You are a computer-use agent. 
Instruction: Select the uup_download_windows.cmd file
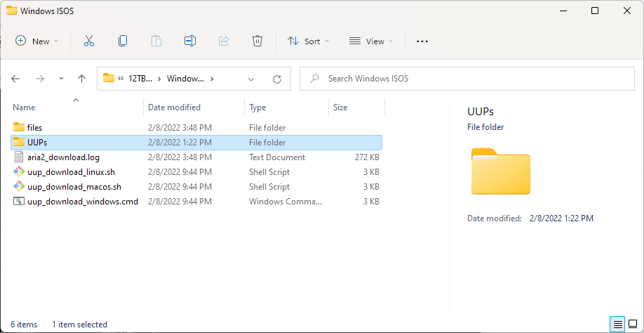pos(82,202)
